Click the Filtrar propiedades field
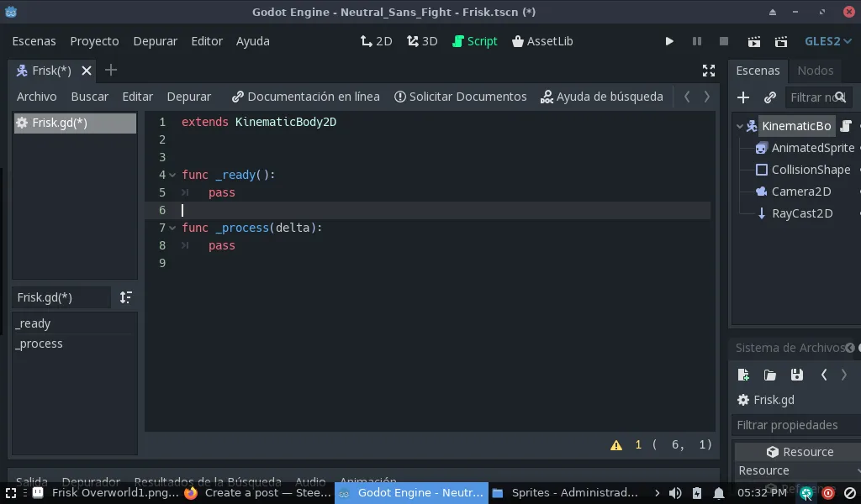Screen dimensions: 861x504 pyautogui.click(x=795, y=425)
